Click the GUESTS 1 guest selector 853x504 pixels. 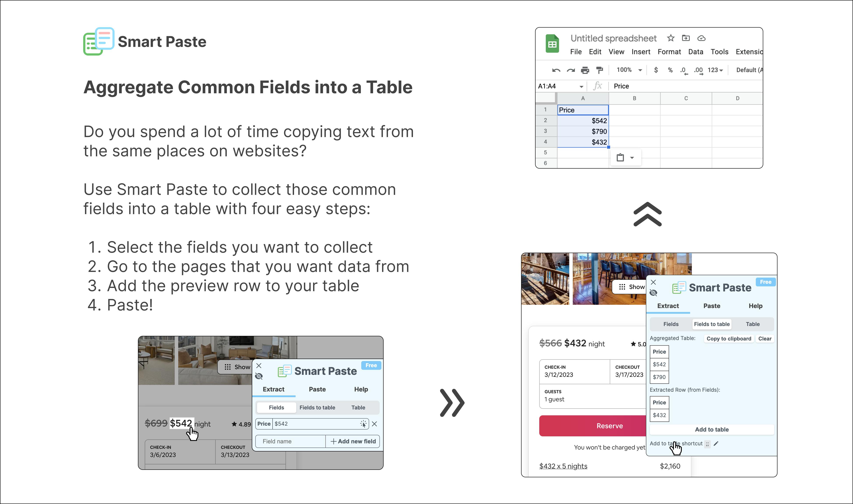(592, 396)
